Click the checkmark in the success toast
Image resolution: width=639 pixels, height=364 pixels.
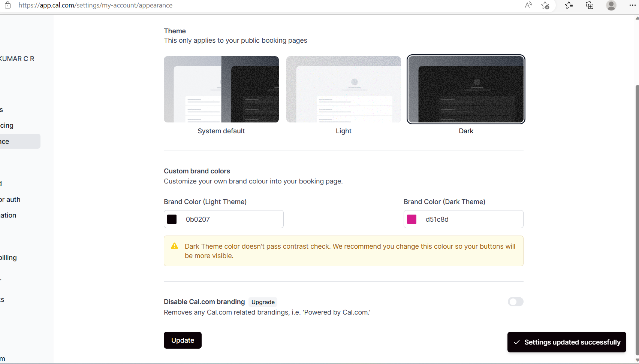point(517,342)
